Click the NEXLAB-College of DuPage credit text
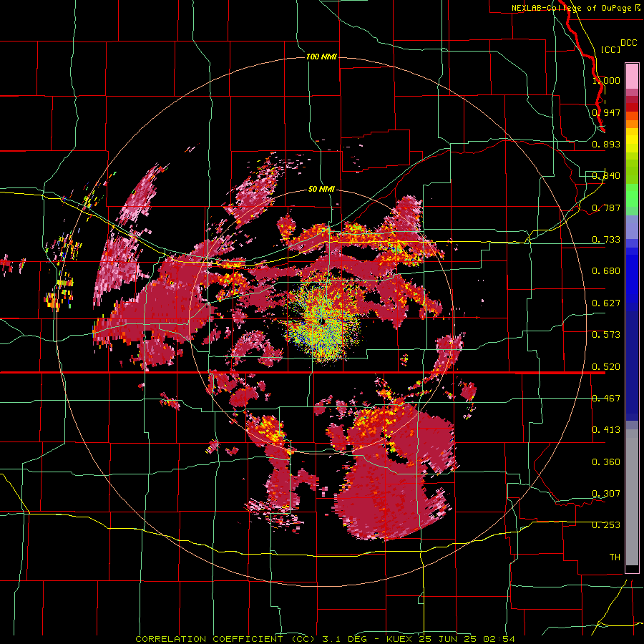The width and height of the screenshot is (644, 644). coord(576,8)
